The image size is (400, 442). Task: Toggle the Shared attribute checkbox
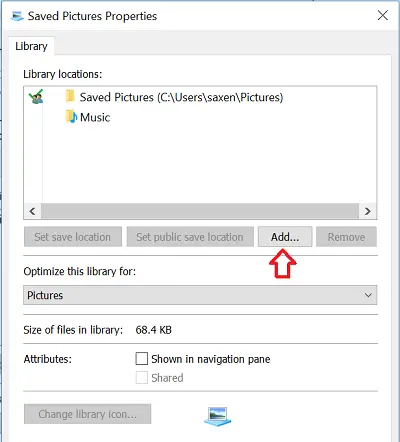coord(142,378)
